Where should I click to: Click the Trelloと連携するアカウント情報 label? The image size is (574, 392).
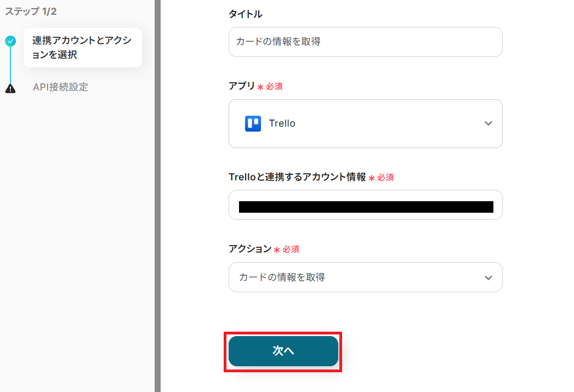(297, 177)
